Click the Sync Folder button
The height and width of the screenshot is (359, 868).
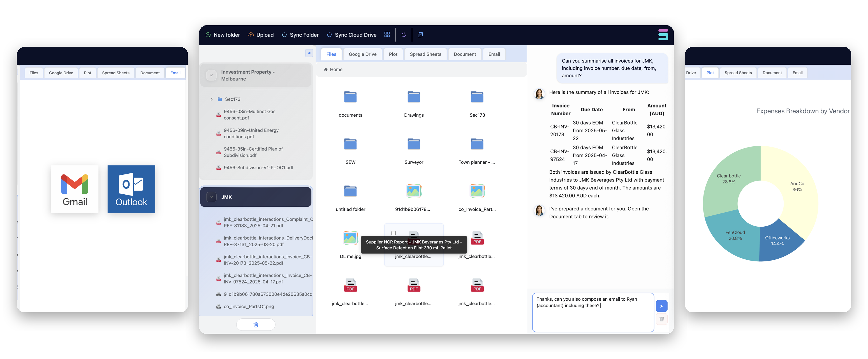tap(300, 34)
